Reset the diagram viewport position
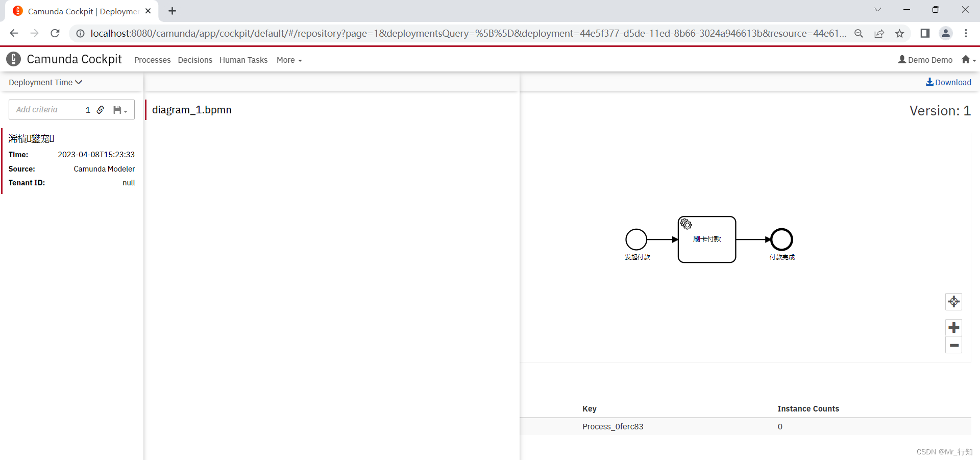This screenshot has width=980, height=460. (x=953, y=302)
